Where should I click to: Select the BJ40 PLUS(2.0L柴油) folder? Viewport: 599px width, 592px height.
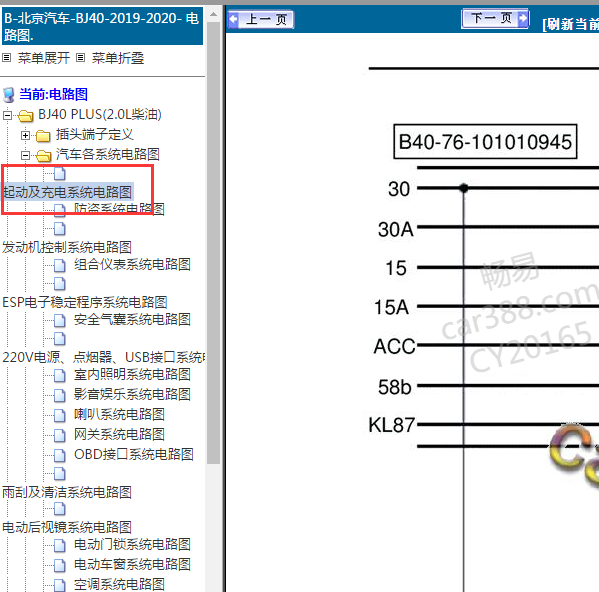click(100, 115)
